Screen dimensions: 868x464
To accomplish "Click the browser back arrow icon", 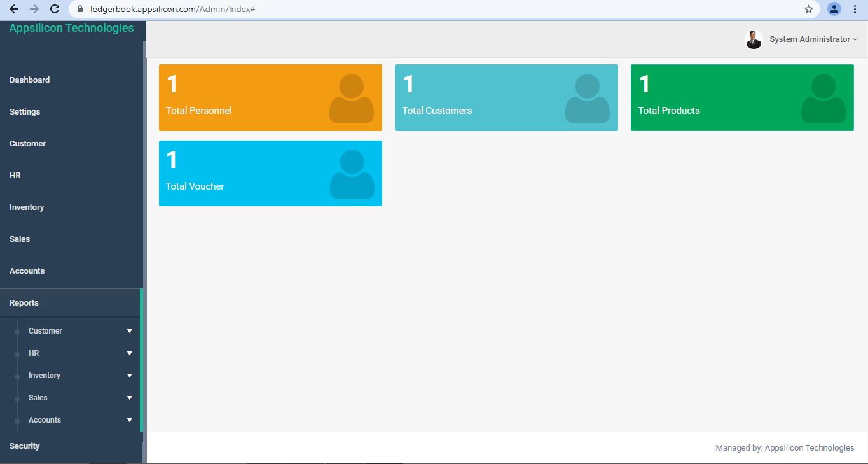I will (14, 9).
